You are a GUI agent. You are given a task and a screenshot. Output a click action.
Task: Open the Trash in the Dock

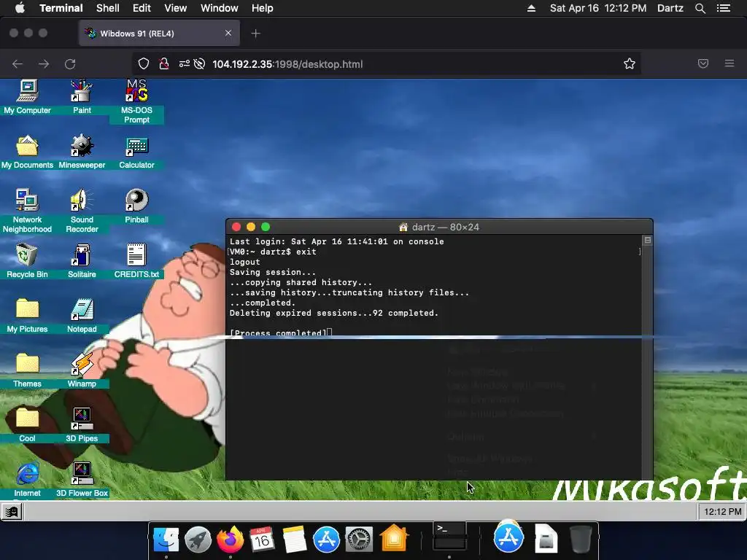coord(581,539)
